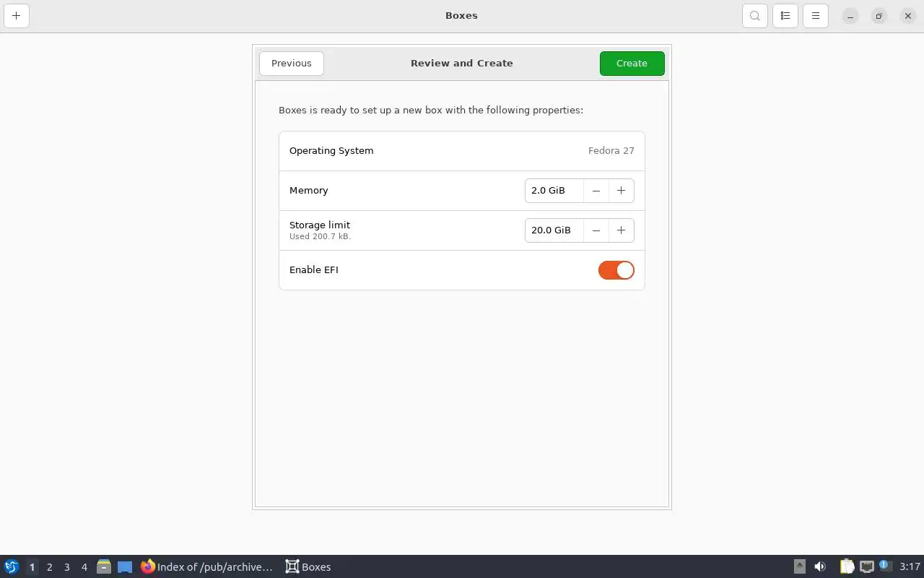The width and height of the screenshot is (924, 578).
Task: Maximize or restore the Boxes window
Action: (x=879, y=16)
